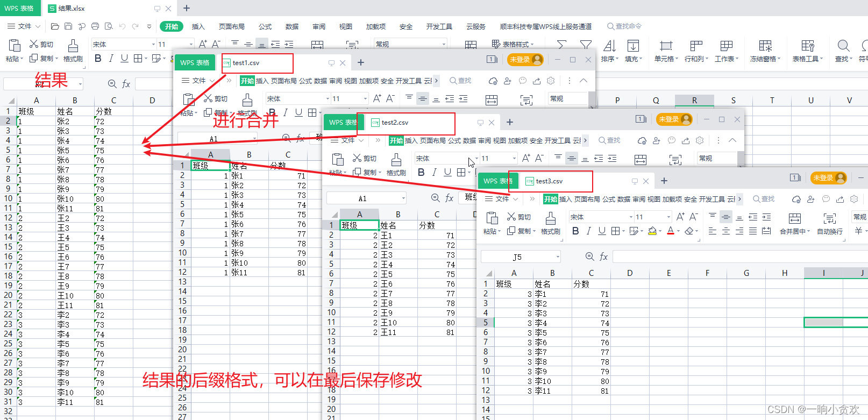The image size is (868, 420).
Task: Click fx insert function in 结果.xlsx window
Action: click(126, 84)
